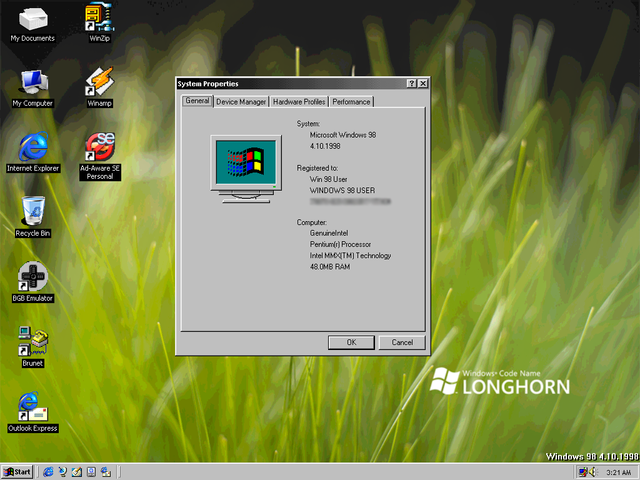
Task: Click the "Microsoft Windows 98" text
Action: click(x=342, y=135)
